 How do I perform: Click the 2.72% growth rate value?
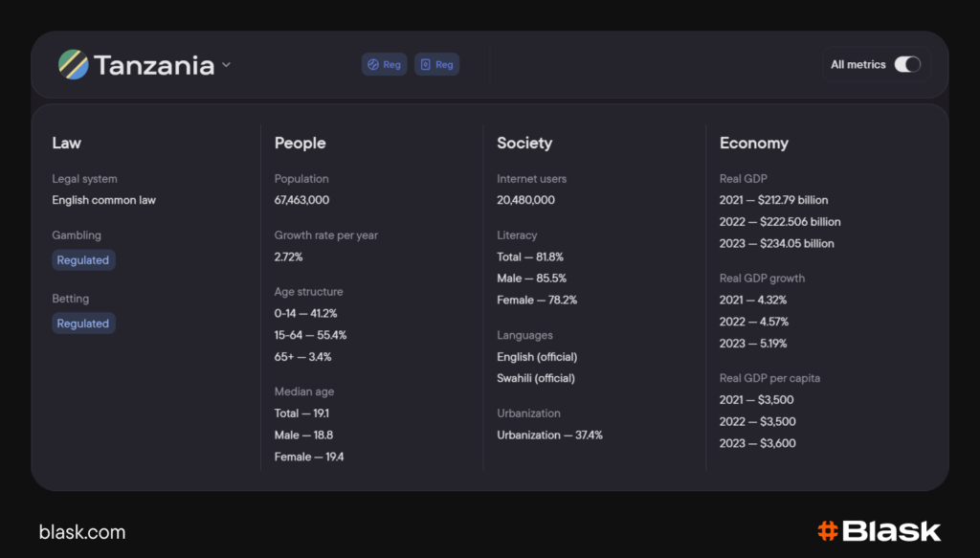click(x=289, y=257)
